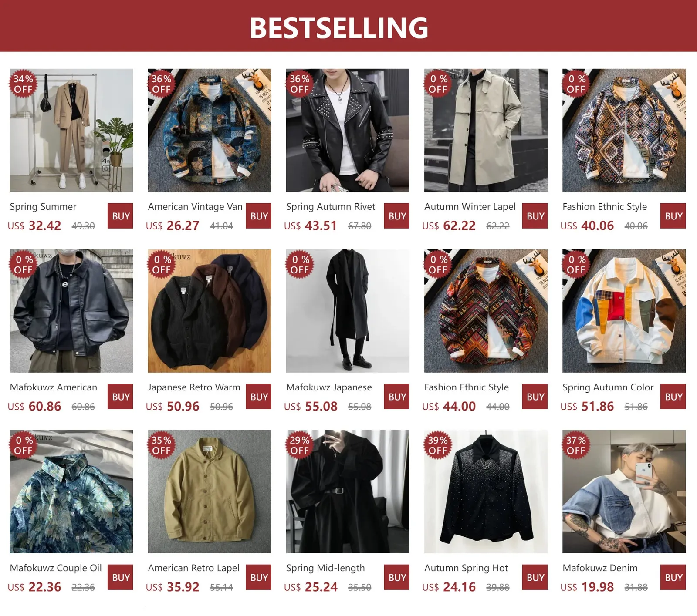Open the Autumn Winter Lapel coat image
The height and width of the screenshot is (616, 697).
[486, 130]
